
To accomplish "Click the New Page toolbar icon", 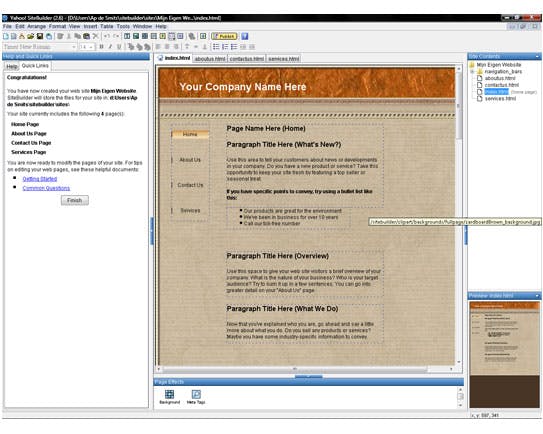I will (6, 36).
